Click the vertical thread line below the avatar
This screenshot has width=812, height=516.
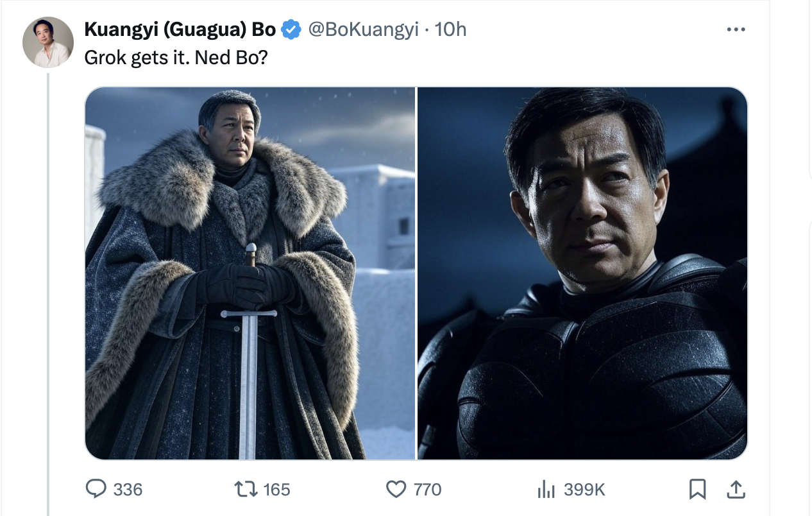[48, 289]
